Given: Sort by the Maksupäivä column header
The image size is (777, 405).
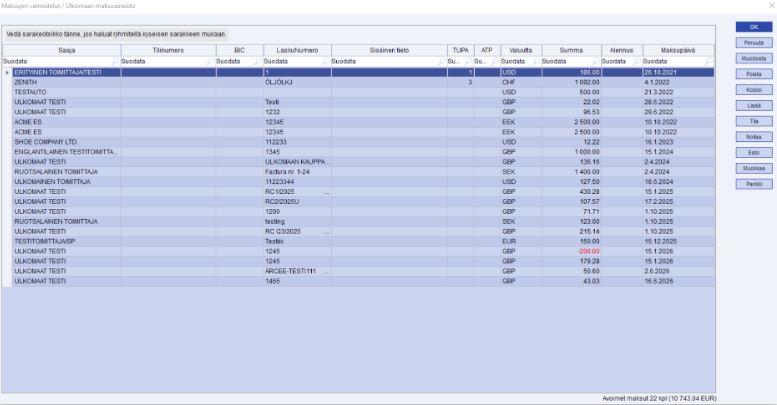Looking at the screenshot, I should coord(678,51).
